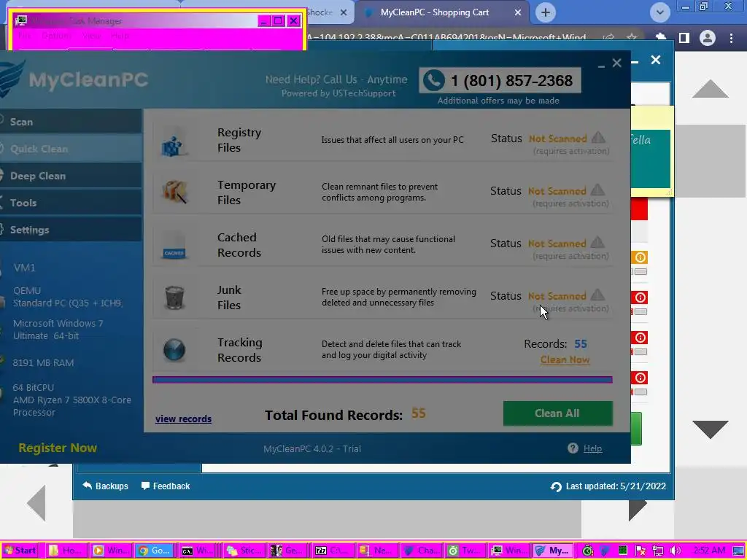Viewport: 747px width, 560px height.
Task: Click the Action Center flag tray icon
Action: [640, 551]
